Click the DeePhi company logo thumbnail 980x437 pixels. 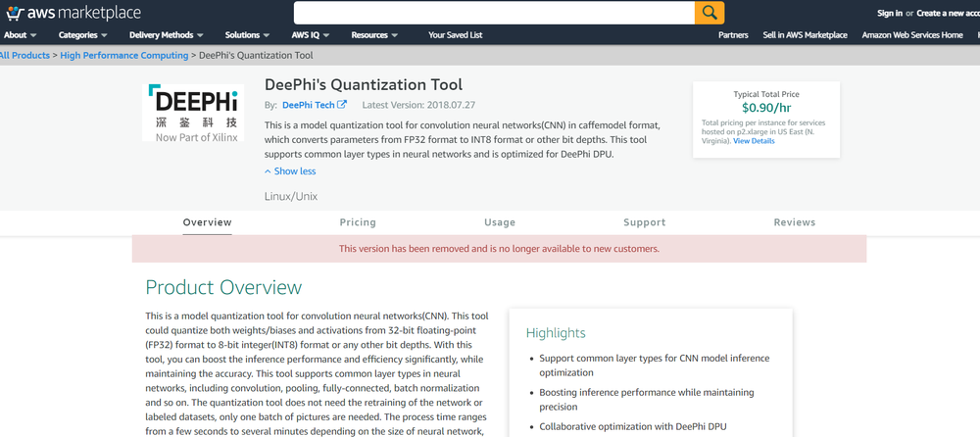click(193, 113)
